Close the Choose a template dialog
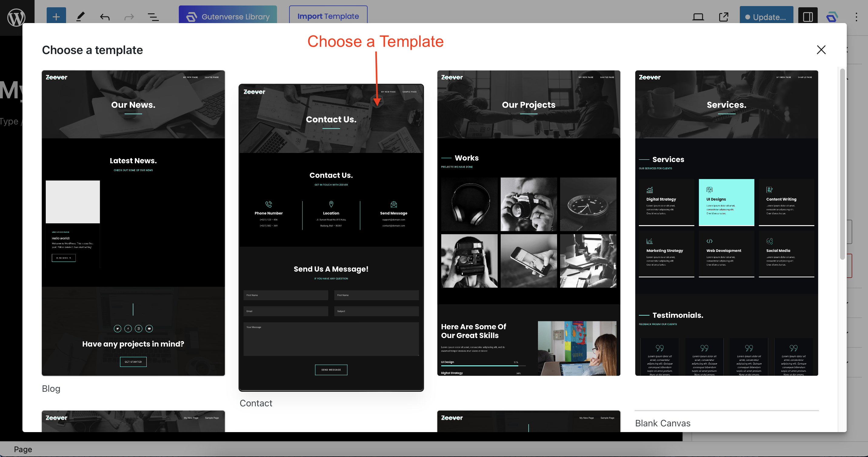 tap(821, 50)
